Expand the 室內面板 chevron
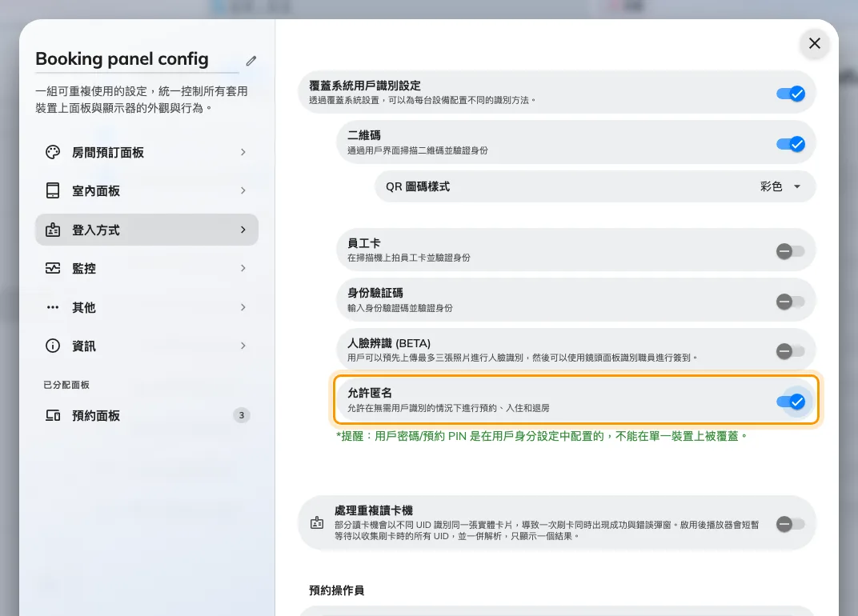 [243, 190]
